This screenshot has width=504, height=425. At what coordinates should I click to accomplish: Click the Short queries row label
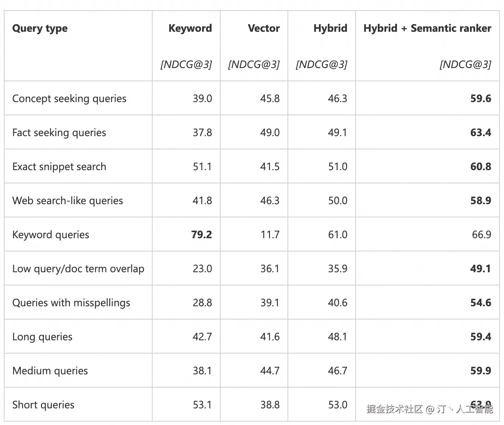tap(43, 405)
